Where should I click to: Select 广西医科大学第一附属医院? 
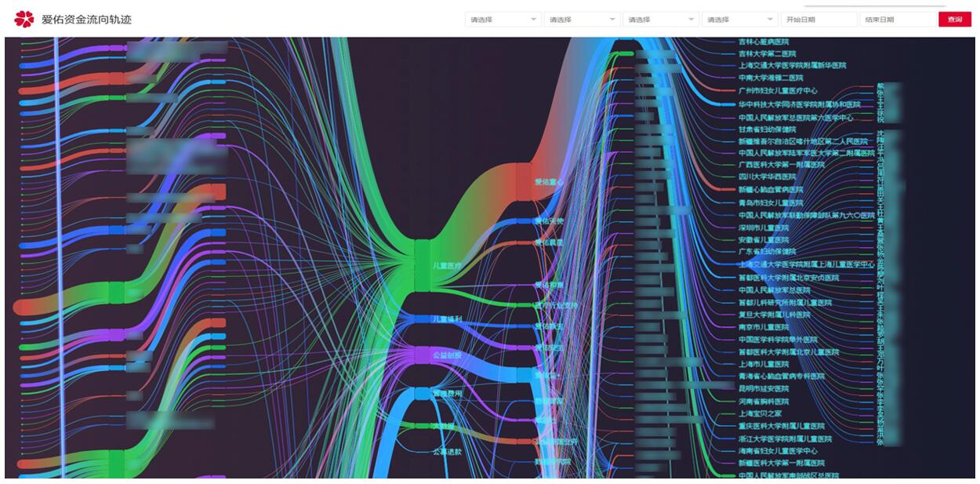[x=782, y=165]
